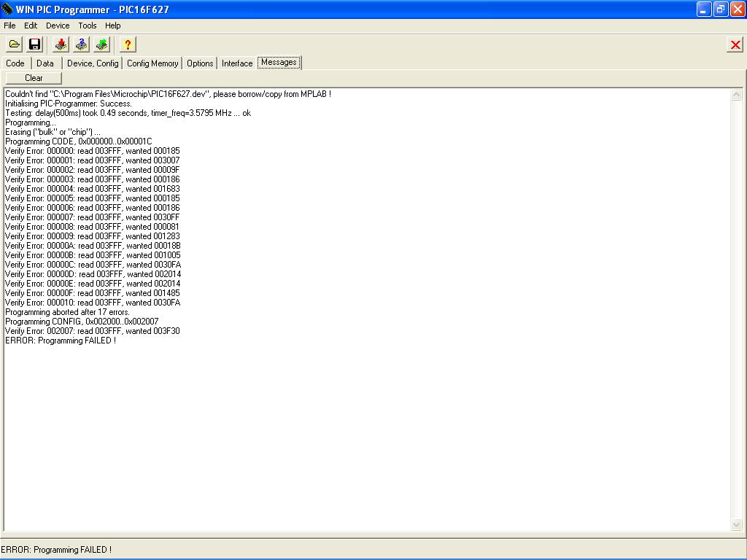The width and height of the screenshot is (747, 560).
Task: Select "Initialising PIC-Programmer: Success." line
Action: [69, 104]
